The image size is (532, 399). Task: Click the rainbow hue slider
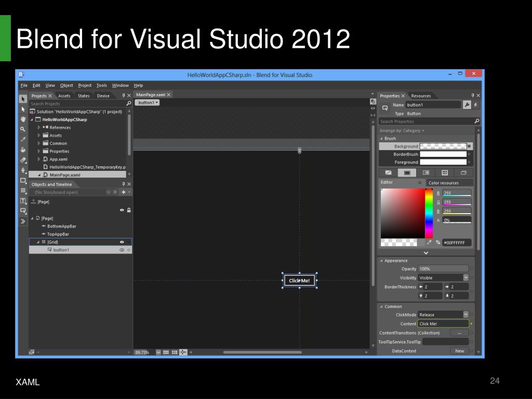[x=429, y=214]
